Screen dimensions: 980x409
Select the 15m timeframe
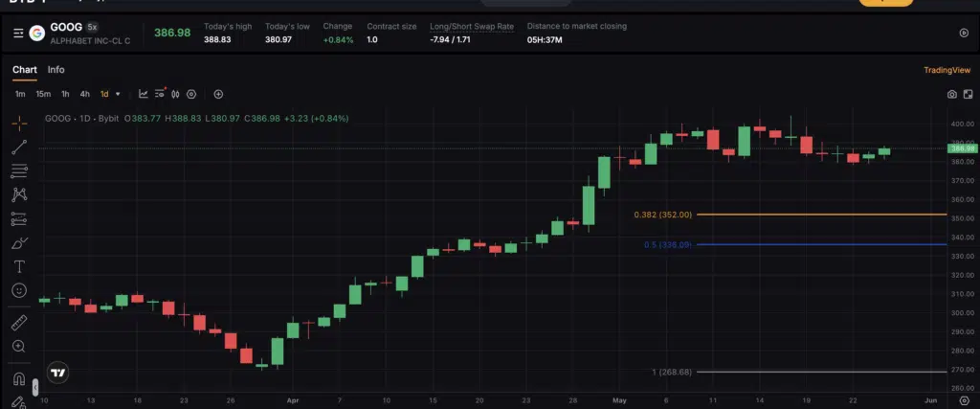click(x=43, y=94)
